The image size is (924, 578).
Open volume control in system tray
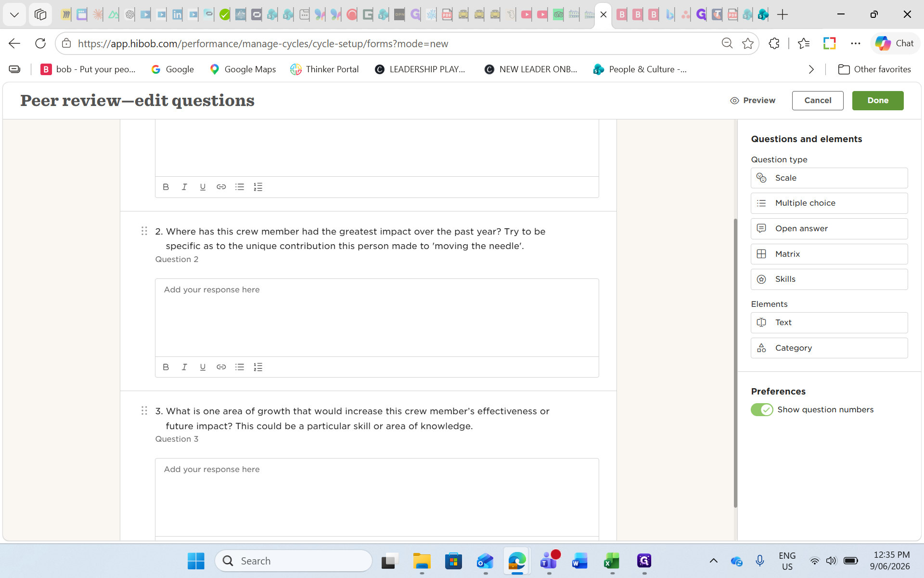(x=831, y=561)
